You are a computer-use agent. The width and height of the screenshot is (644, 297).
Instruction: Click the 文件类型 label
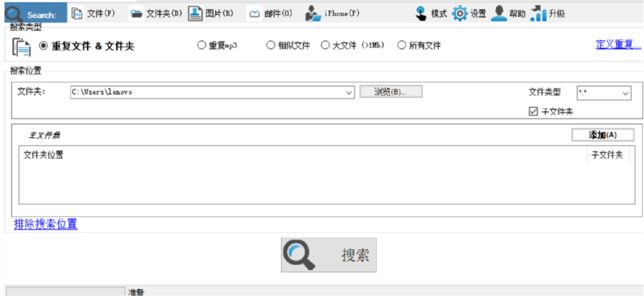tap(544, 92)
